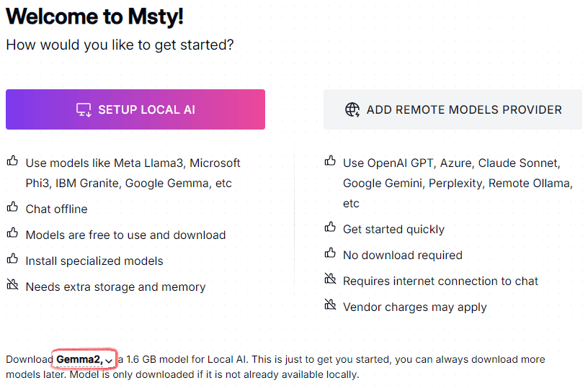588x388 pixels.
Task: Choose Add Remote Models Provider
Action: tap(453, 110)
